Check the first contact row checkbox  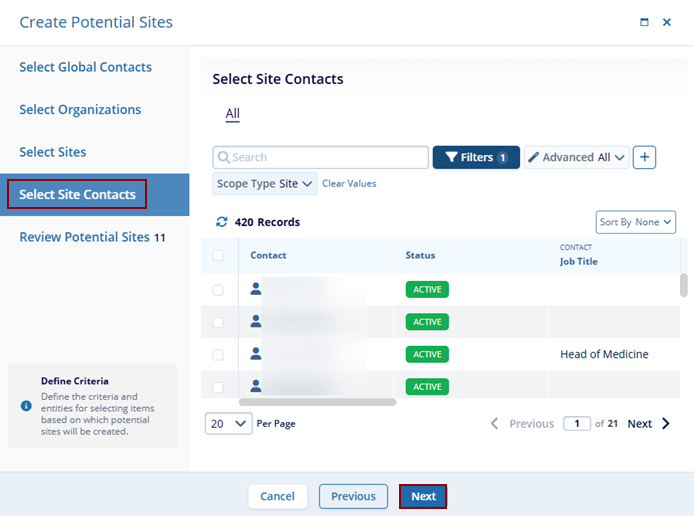(x=218, y=290)
